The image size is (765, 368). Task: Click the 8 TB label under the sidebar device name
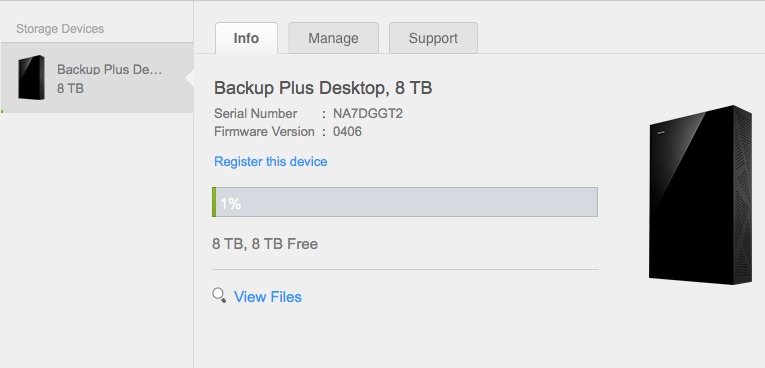[70, 89]
